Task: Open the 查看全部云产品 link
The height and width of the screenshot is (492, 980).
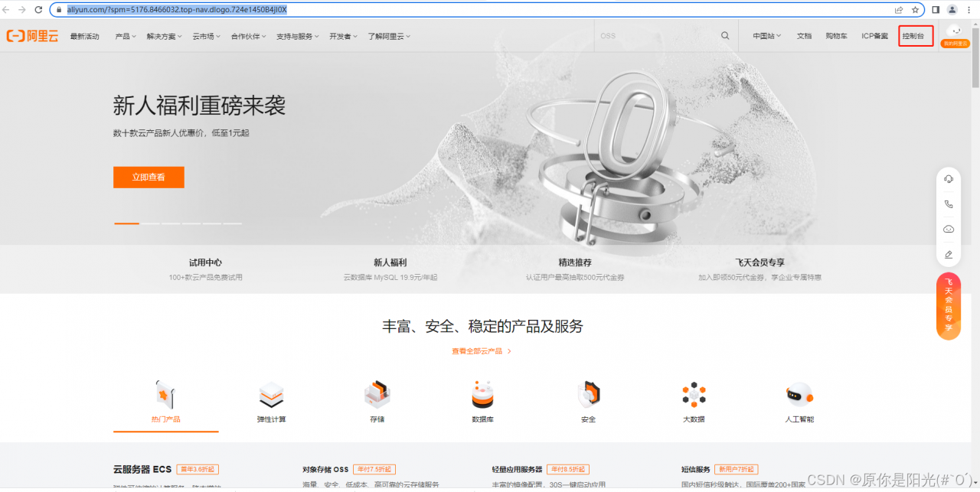Action: point(479,350)
